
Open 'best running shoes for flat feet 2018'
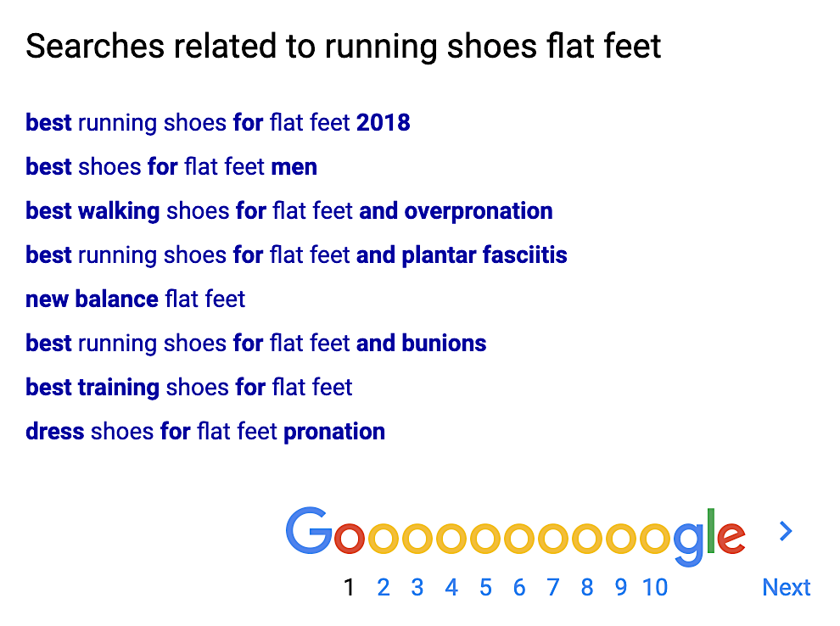point(217,123)
